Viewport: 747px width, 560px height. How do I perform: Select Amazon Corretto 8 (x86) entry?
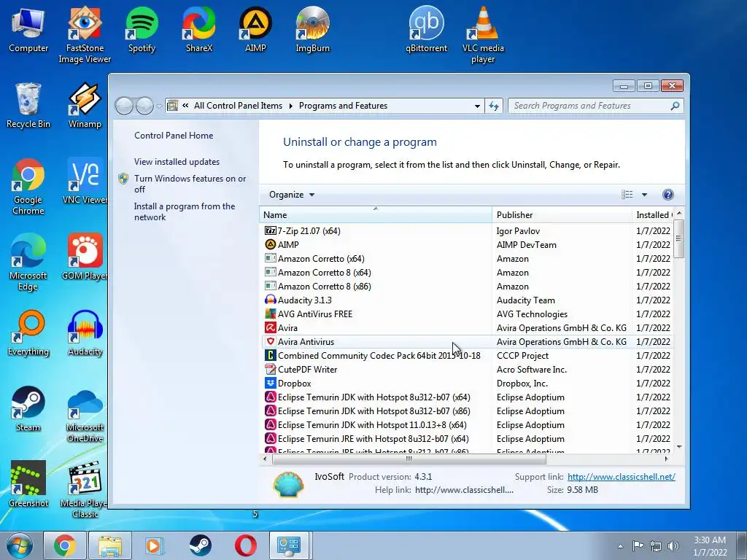click(x=467, y=286)
